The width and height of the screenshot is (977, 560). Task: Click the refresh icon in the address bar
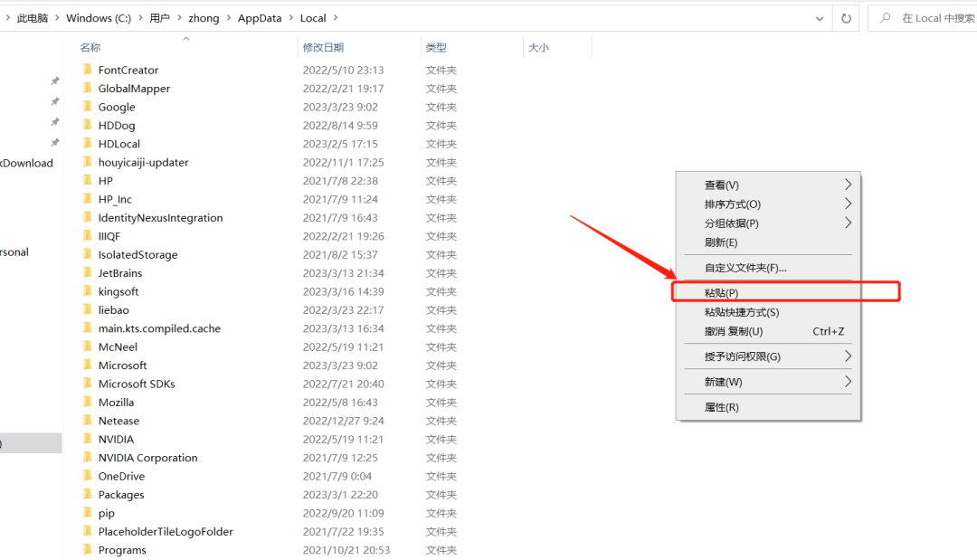pyautogui.click(x=845, y=17)
